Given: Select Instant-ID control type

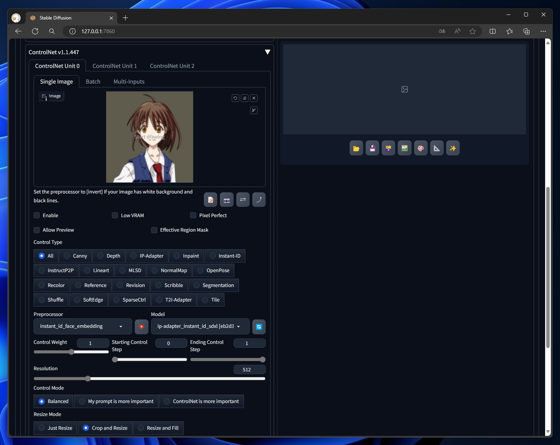Looking at the screenshot, I should pos(225,256).
